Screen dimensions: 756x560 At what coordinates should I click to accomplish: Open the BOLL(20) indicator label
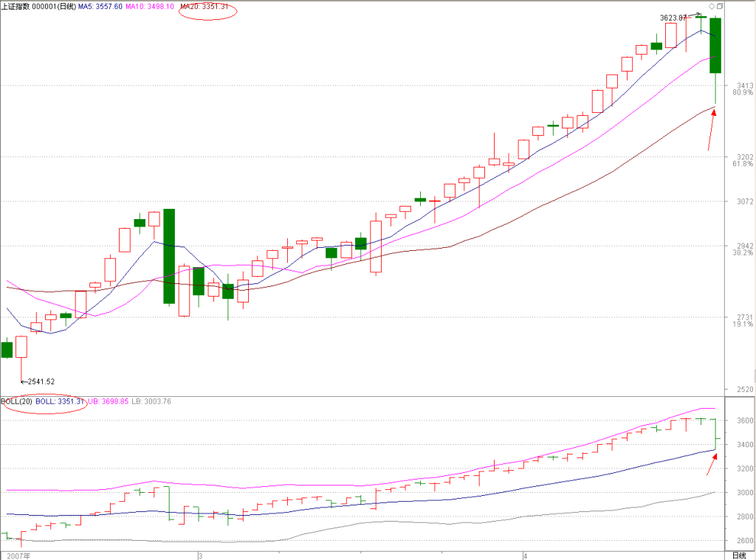(17, 401)
